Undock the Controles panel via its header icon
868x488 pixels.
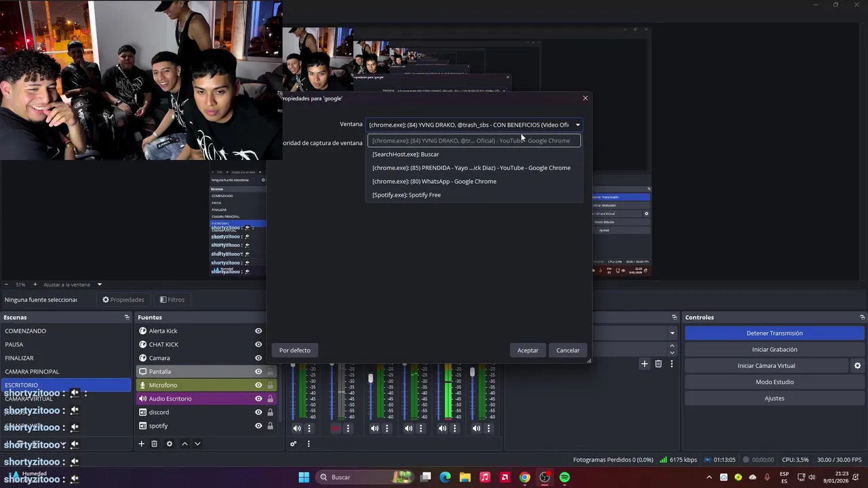(862, 317)
